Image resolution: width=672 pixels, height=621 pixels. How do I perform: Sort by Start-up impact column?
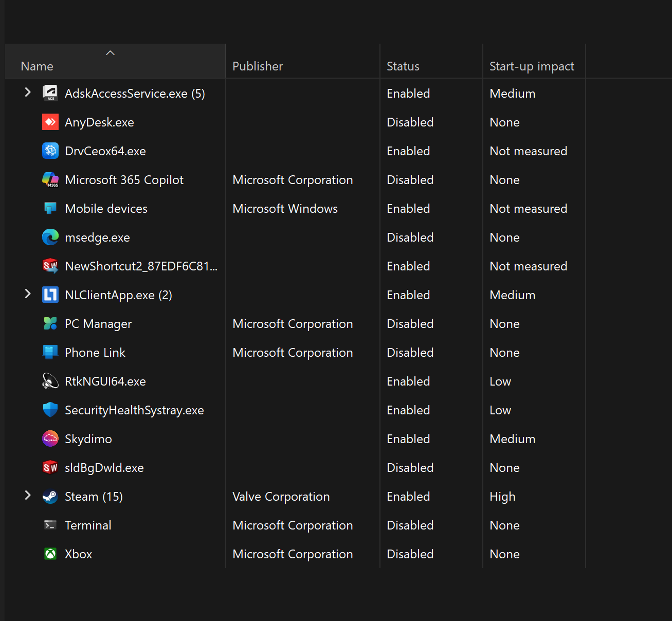click(x=532, y=66)
